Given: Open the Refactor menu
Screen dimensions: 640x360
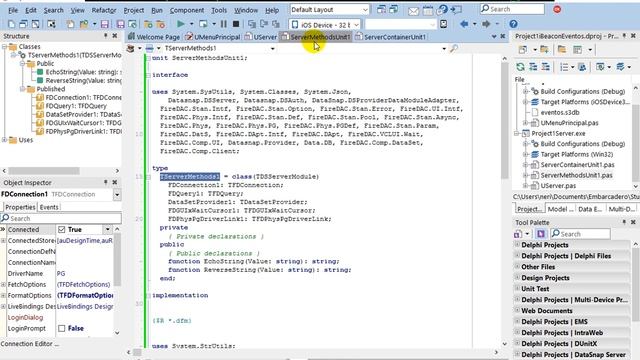Looking at the screenshot, I should pos(104,10).
